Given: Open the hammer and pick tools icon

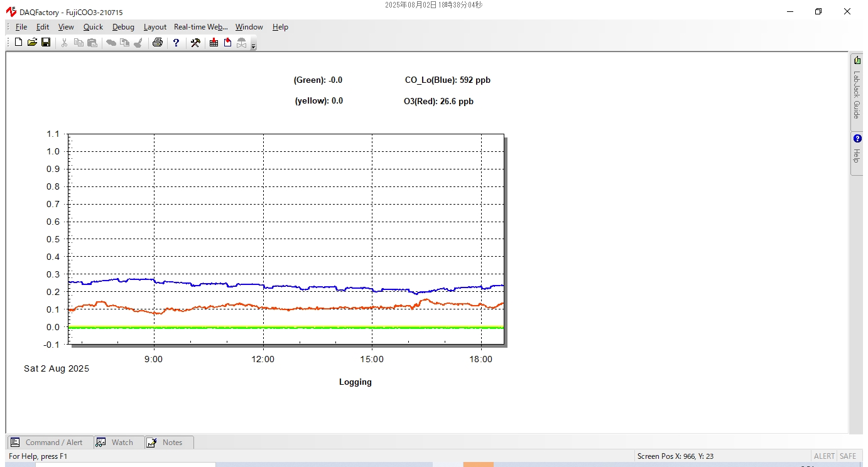Looking at the screenshot, I should (x=195, y=42).
